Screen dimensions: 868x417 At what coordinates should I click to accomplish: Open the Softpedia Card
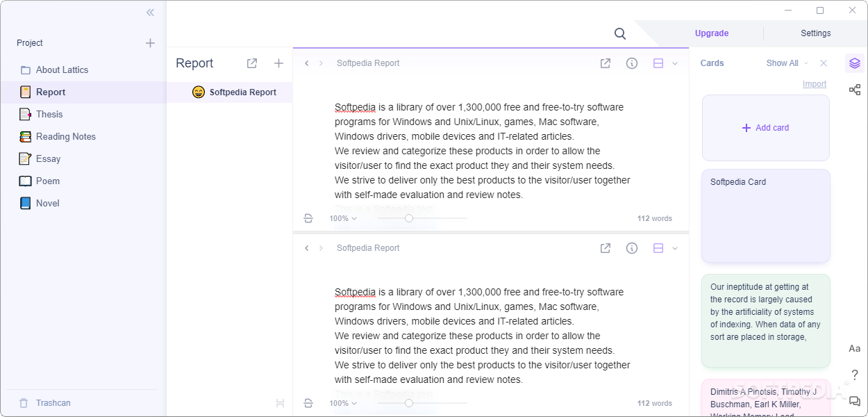tap(766, 216)
